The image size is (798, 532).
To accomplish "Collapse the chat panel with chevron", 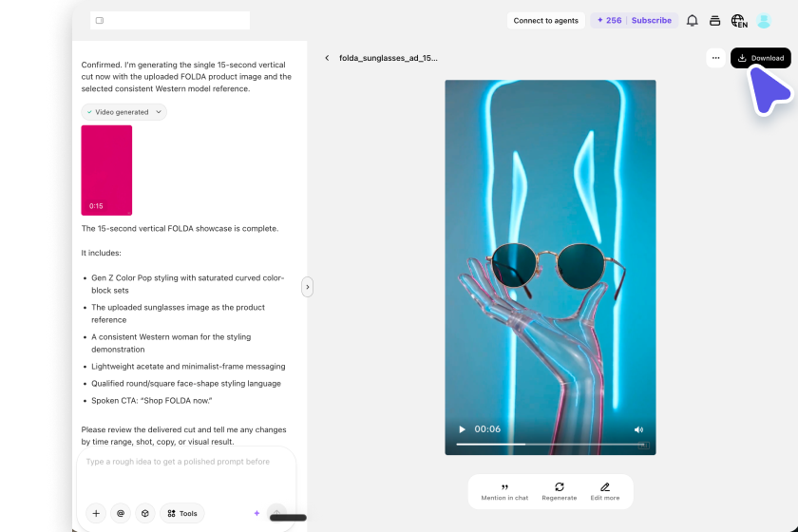I will click(x=308, y=287).
